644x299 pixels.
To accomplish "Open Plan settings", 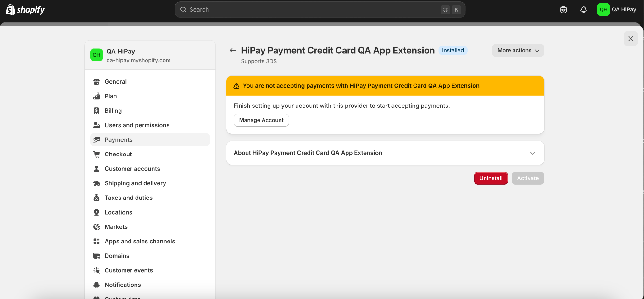I will 150,96.
